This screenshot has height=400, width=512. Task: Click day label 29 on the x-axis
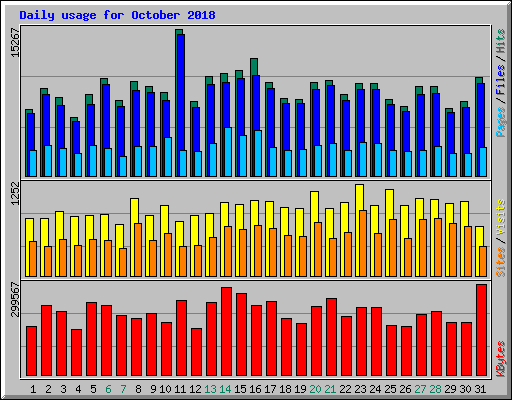coord(450,389)
